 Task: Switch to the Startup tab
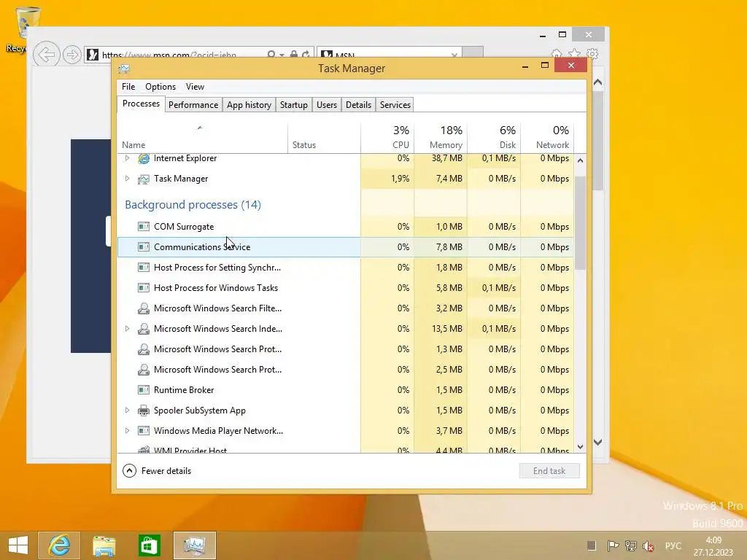pyautogui.click(x=293, y=105)
